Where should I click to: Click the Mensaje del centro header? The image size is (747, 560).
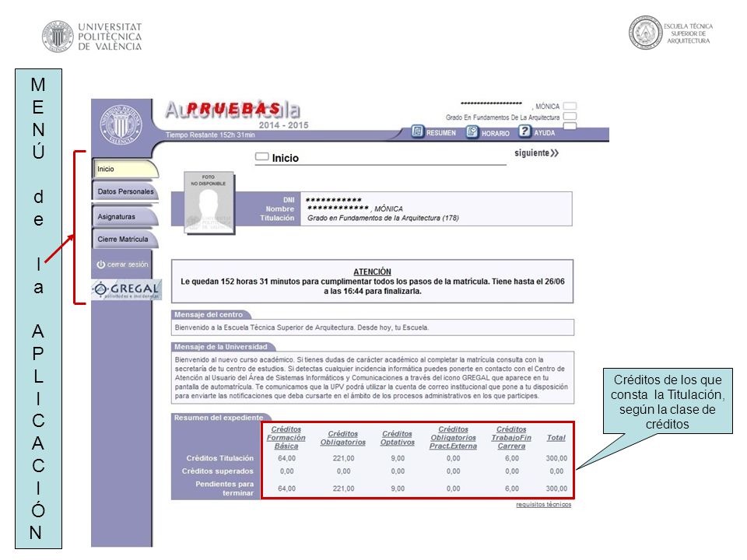tap(209, 315)
